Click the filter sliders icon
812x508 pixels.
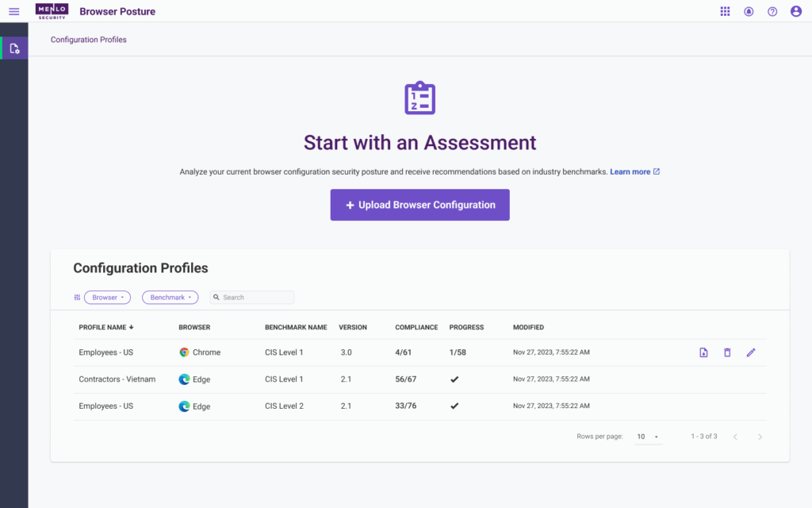click(77, 298)
